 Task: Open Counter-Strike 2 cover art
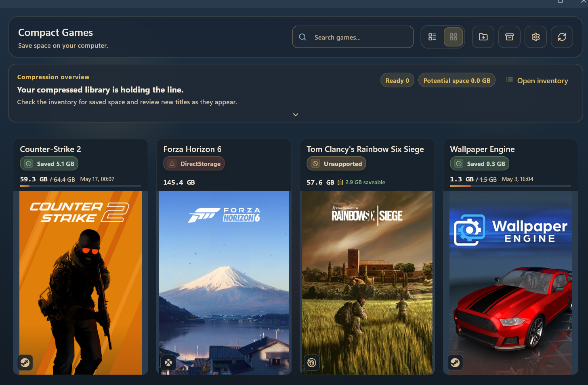(81, 283)
